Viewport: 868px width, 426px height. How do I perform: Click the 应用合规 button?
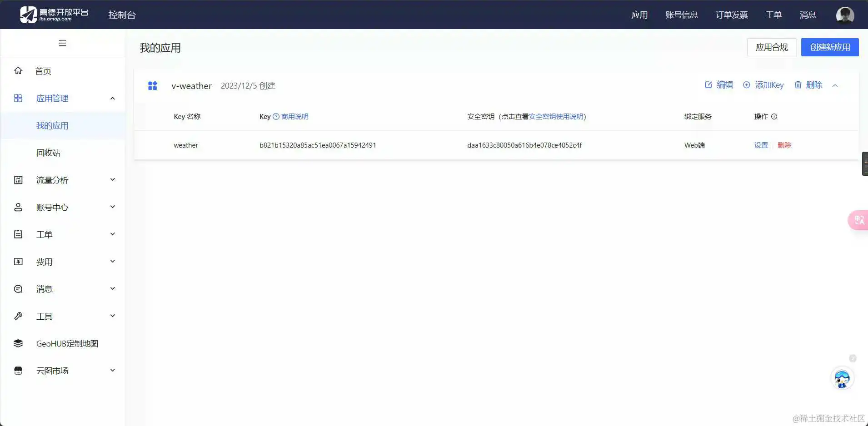(x=772, y=47)
